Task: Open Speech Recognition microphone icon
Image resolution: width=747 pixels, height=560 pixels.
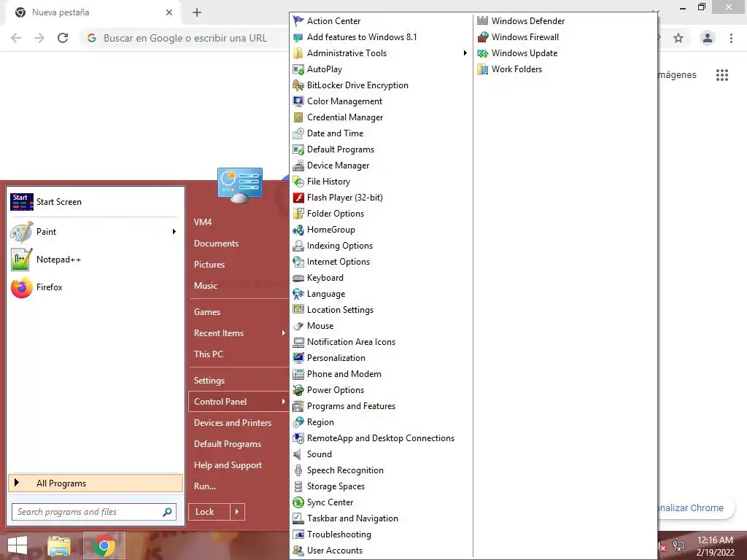Action: tap(298, 470)
